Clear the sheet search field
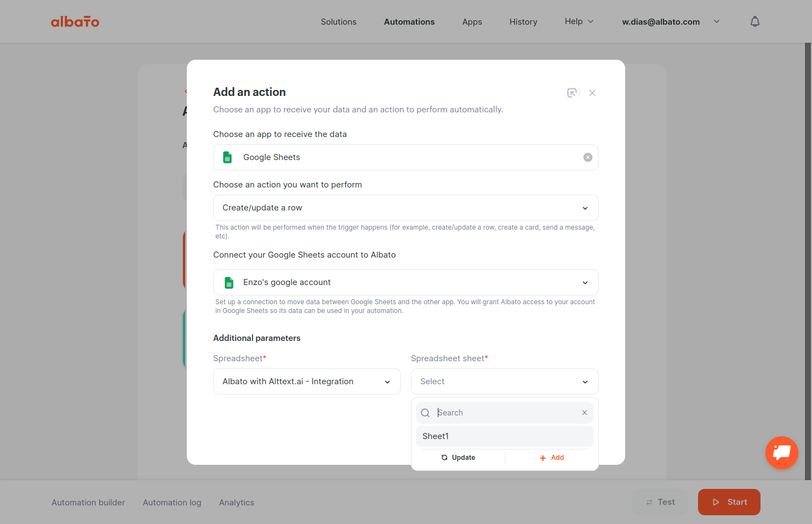This screenshot has height=524, width=812. 585,413
